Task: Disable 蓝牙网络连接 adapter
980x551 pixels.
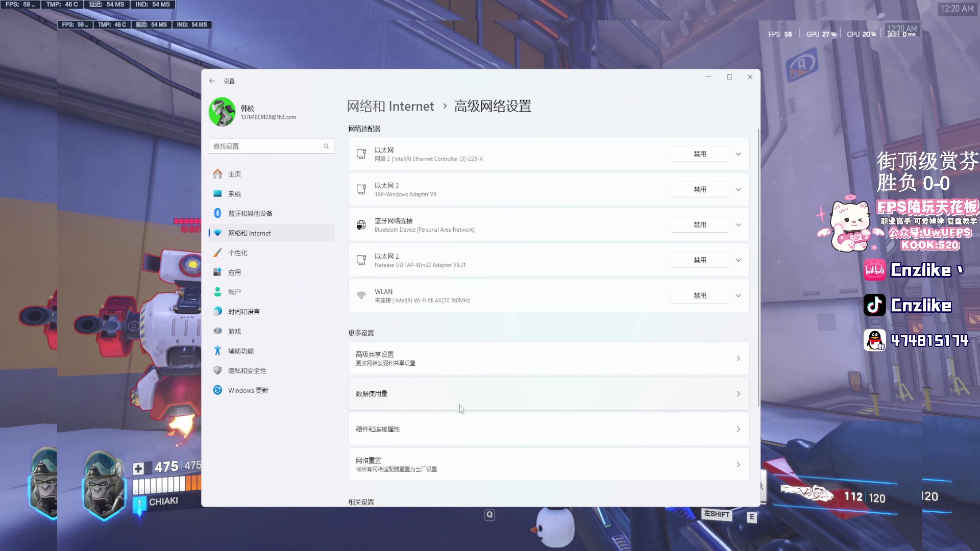Action: pyautogui.click(x=700, y=225)
